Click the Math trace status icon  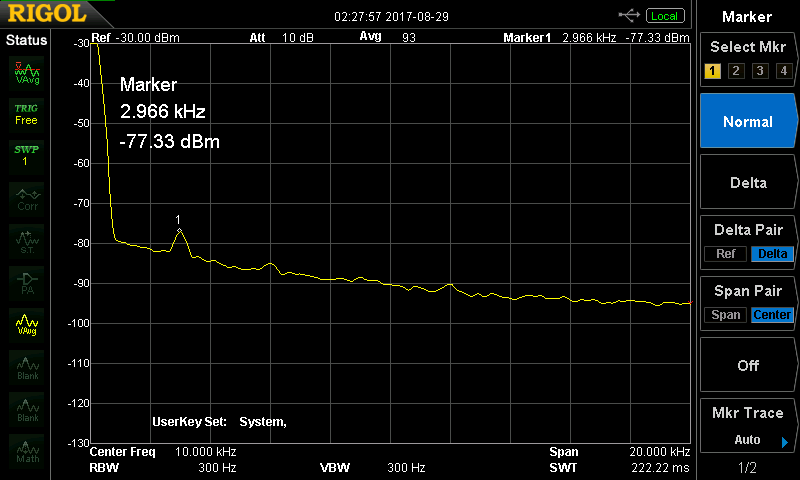click(x=26, y=452)
